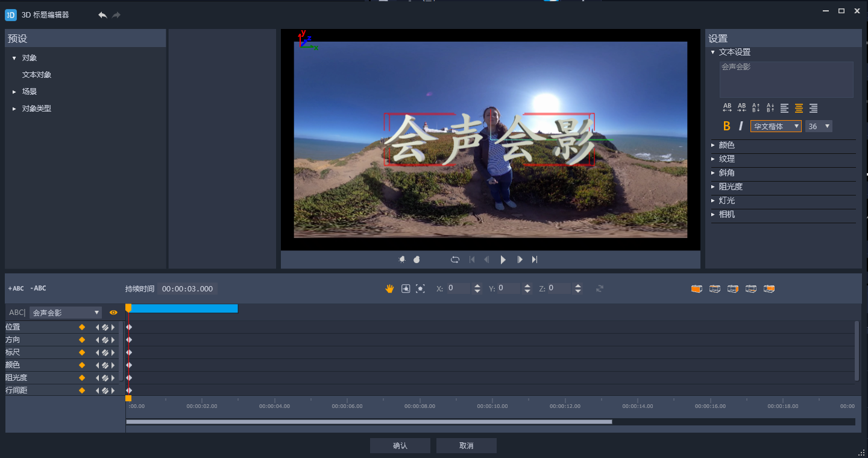Select the hand move tool
Viewport: 868px width, 458px height.
pos(389,288)
